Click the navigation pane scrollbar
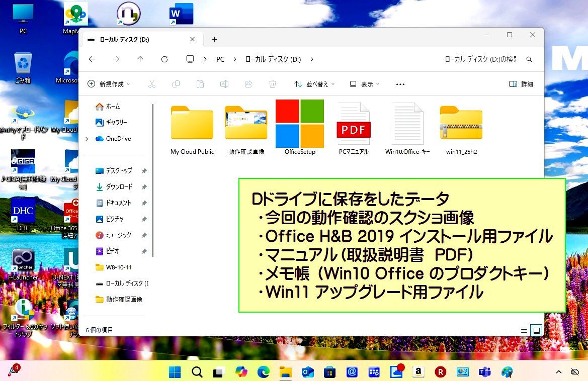The height and width of the screenshot is (381, 588). (152, 180)
